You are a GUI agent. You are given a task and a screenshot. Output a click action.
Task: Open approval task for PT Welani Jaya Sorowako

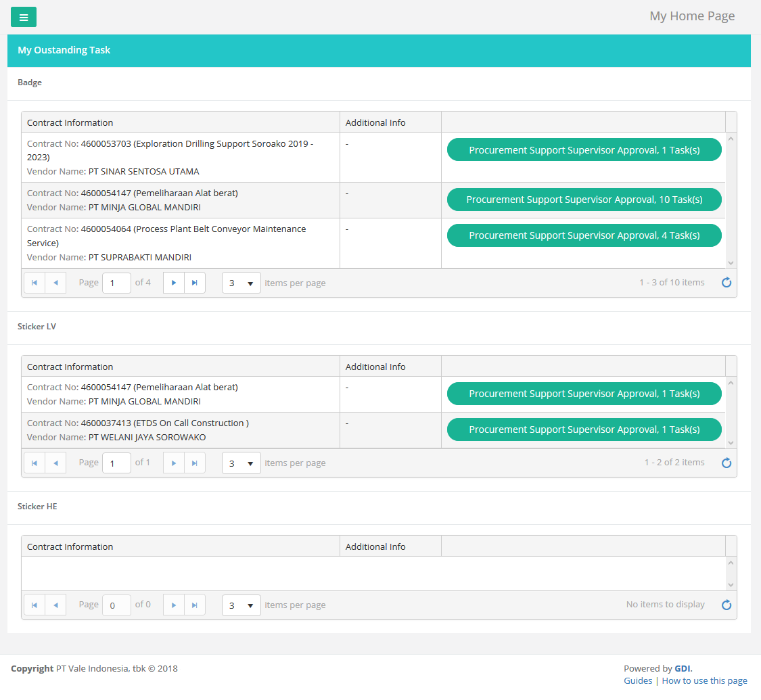click(584, 429)
